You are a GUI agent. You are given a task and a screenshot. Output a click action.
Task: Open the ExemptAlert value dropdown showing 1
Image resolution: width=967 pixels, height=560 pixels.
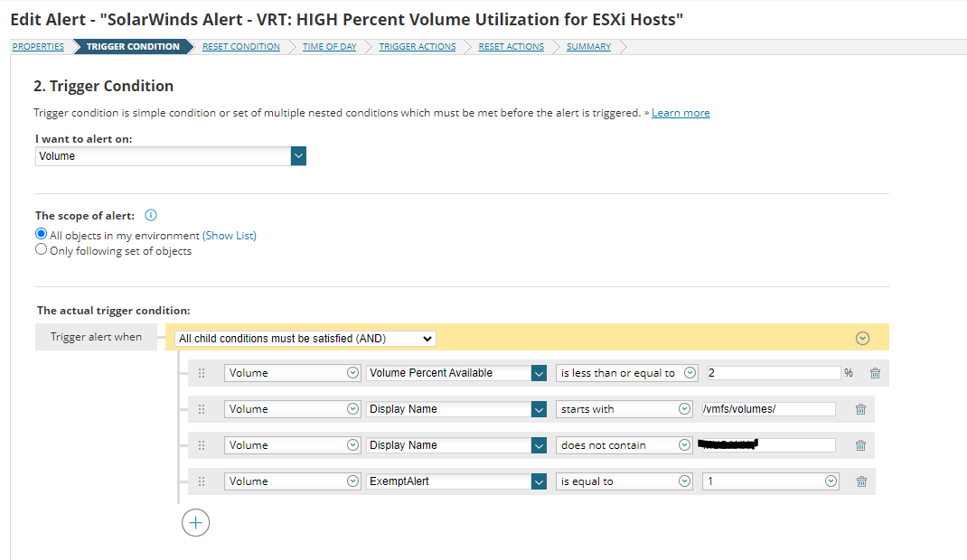click(771, 481)
